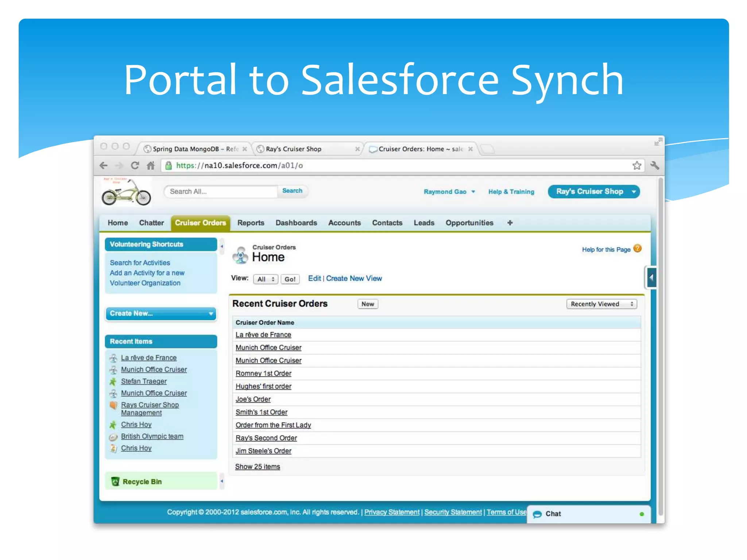Click the Recycle Bin icon
Viewport: 747px width, 560px height.
pos(115,482)
